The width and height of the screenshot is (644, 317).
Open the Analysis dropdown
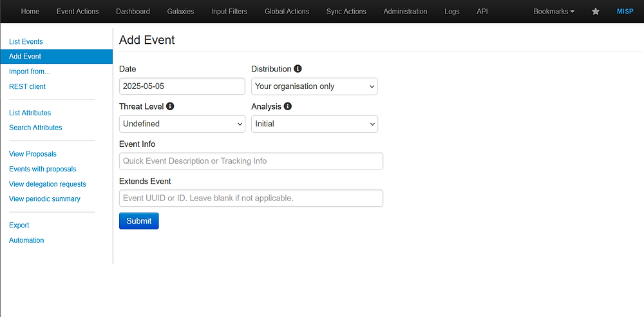coord(314,124)
